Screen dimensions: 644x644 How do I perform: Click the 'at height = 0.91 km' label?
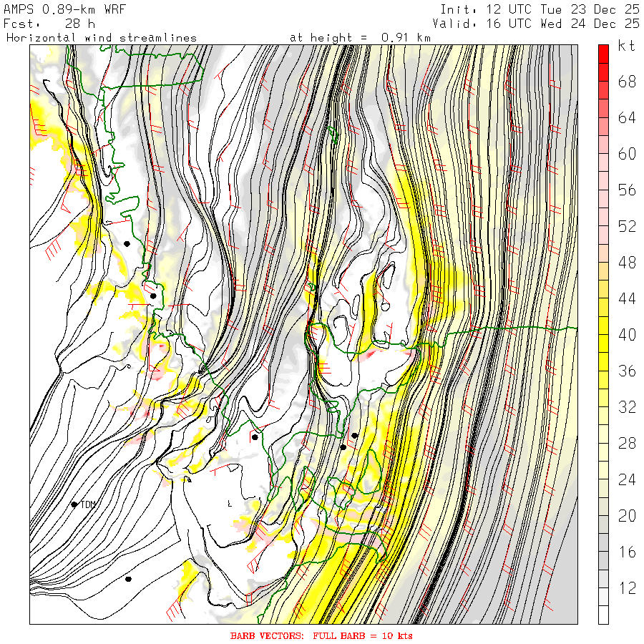[x=360, y=38]
